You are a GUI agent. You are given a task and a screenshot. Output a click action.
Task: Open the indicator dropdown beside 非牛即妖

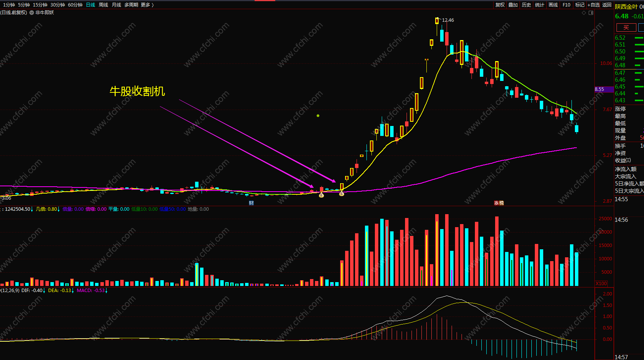pos(32,13)
